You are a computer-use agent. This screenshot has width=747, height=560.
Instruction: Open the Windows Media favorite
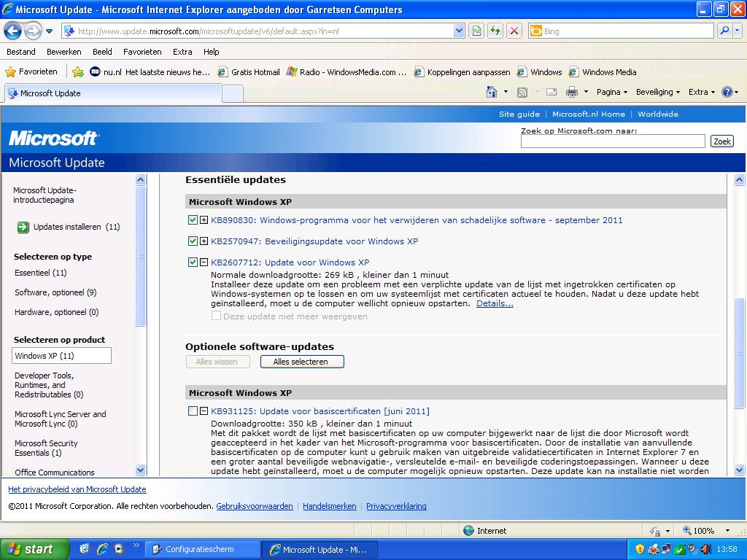(x=603, y=72)
